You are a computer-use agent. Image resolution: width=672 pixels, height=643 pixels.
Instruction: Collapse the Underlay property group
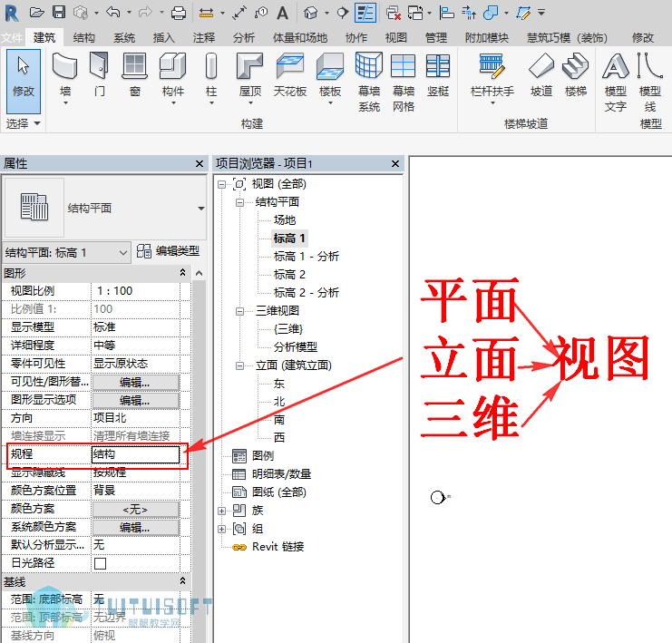(x=182, y=581)
